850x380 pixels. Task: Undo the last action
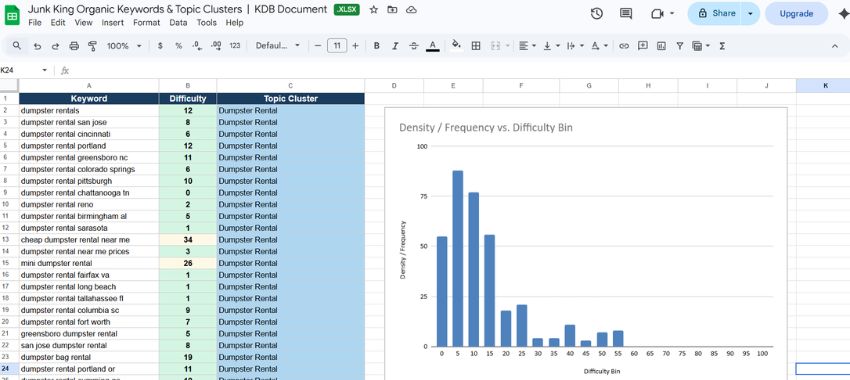(37, 46)
